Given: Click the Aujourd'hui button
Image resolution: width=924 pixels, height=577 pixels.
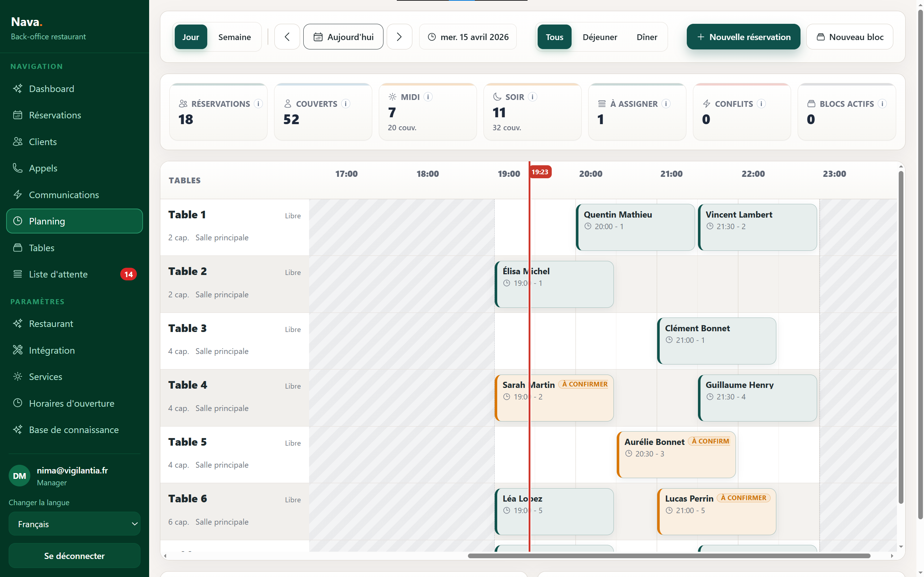Looking at the screenshot, I should 343,37.
